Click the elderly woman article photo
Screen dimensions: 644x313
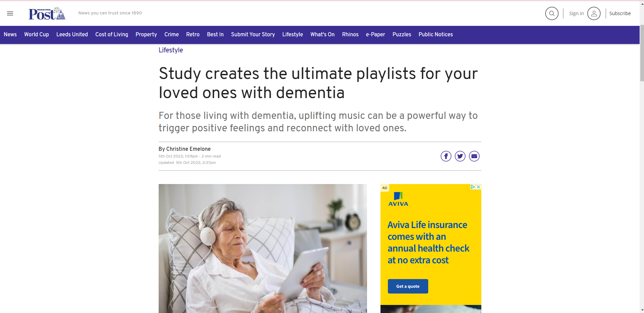coord(263,249)
